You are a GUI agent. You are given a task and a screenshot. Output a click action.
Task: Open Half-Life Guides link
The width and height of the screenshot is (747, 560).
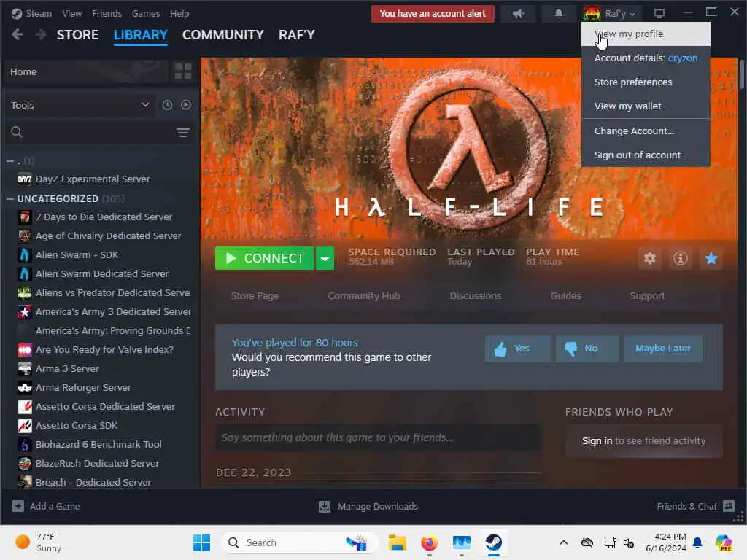[565, 296]
